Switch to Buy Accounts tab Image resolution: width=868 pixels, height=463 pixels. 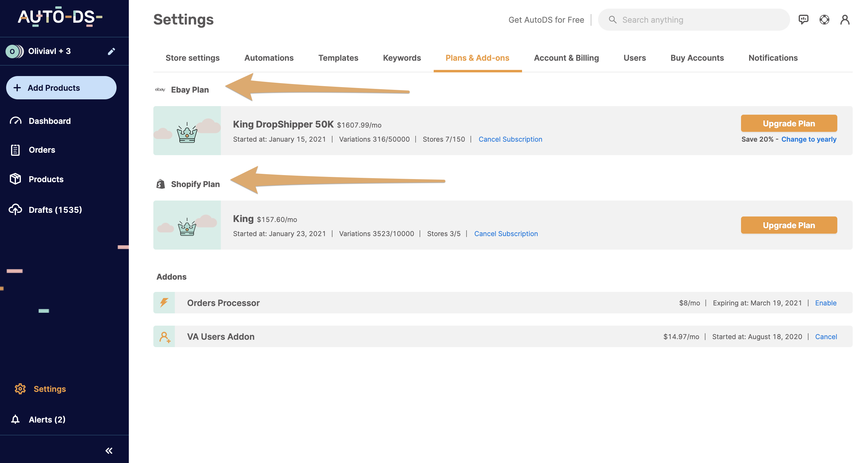[697, 58]
